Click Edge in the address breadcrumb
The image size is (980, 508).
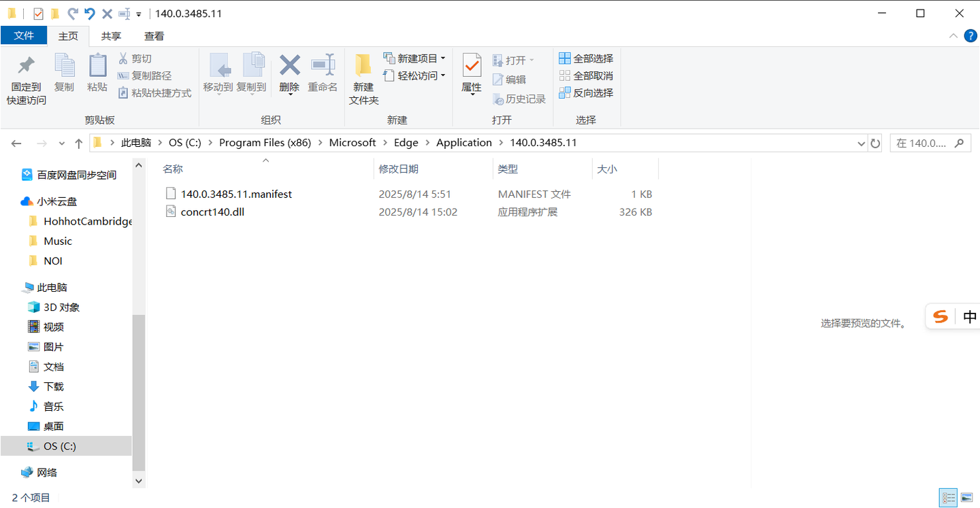406,142
